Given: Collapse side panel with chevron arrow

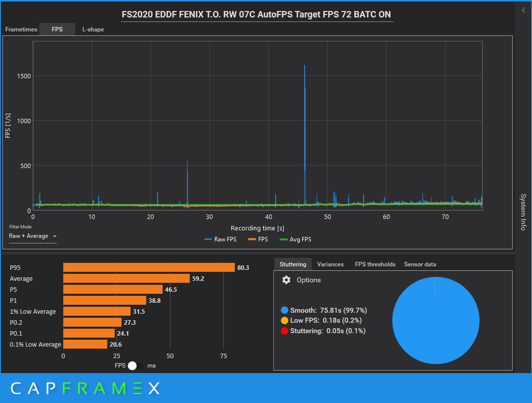Looking at the screenshot, I should coord(523,10).
